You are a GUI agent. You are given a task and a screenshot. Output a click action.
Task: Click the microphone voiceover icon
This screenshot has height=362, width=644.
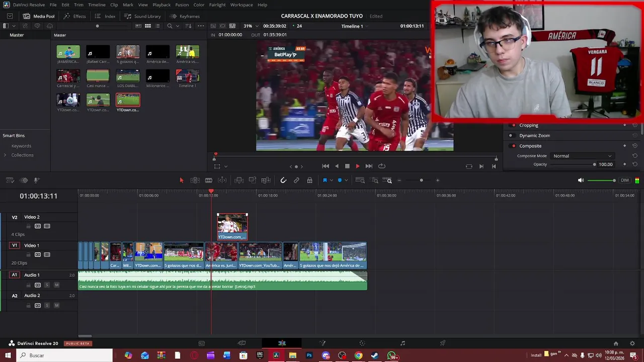37,180
